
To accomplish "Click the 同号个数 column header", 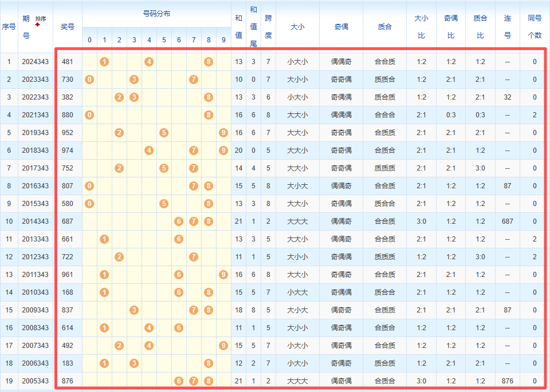I will pos(535,26).
